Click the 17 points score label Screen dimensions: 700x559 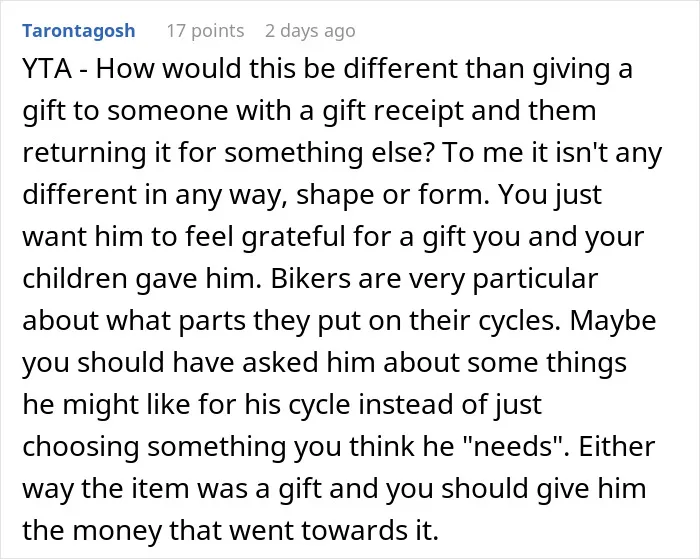pyautogui.click(x=205, y=31)
